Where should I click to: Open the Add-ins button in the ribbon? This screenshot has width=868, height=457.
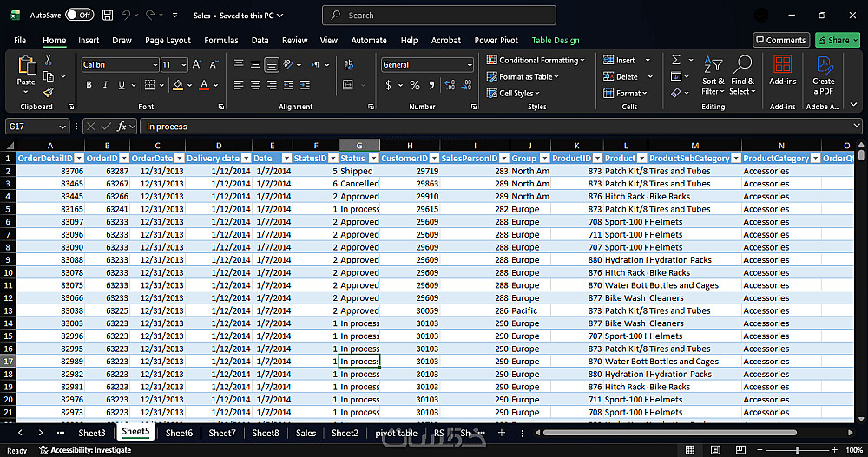[782, 70]
